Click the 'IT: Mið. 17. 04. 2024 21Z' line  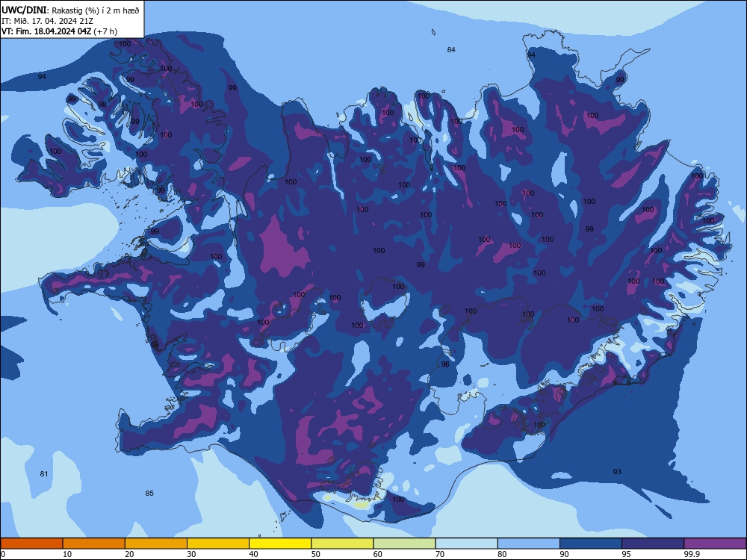tap(47, 21)
